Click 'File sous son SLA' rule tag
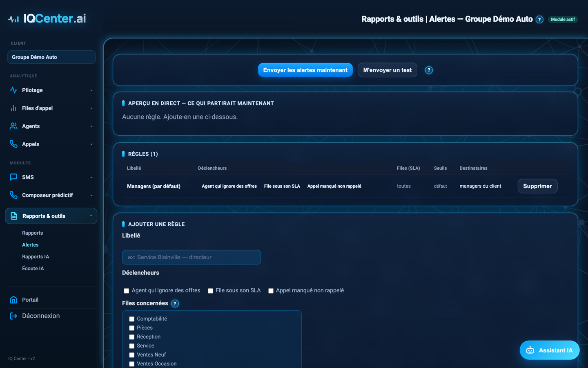 [282, 186]
